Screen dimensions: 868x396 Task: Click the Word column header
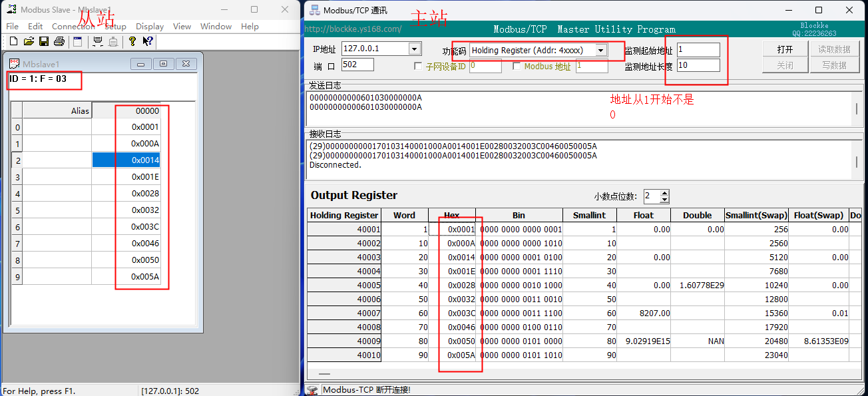point(405,215)
